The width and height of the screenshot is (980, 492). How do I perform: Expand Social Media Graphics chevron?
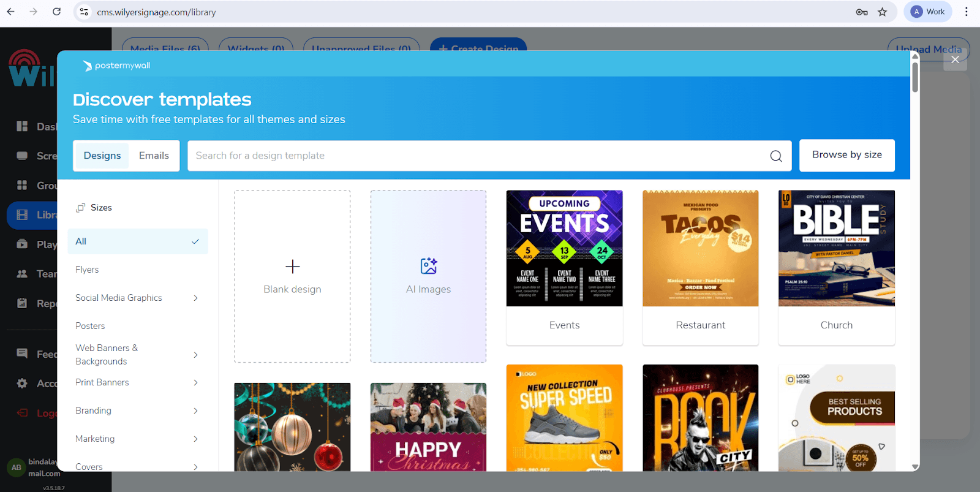(x=195, y=298)
